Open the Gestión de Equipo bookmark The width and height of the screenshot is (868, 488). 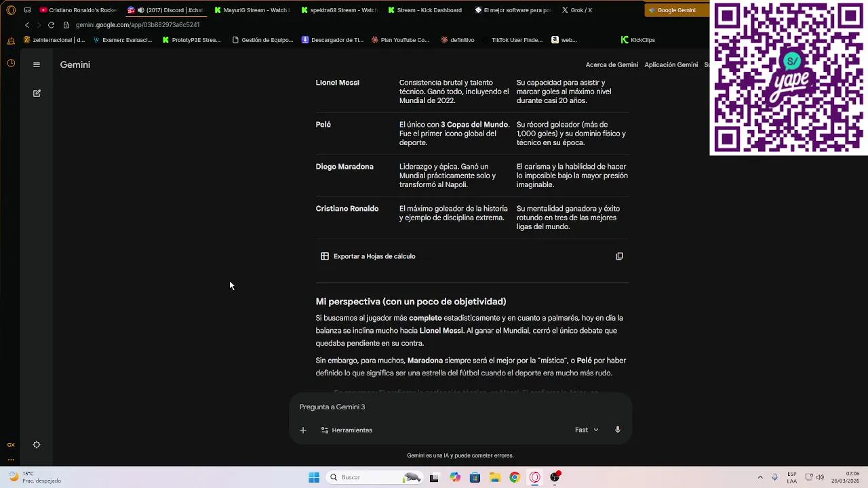click(262, 40)
